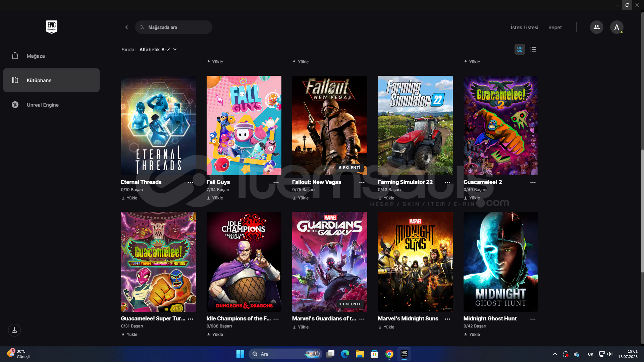Install Guacamelee! 2 via Yükle
The width and height of the screenshot is (644, 362).
pyautogui.click(x=472, y=198)
